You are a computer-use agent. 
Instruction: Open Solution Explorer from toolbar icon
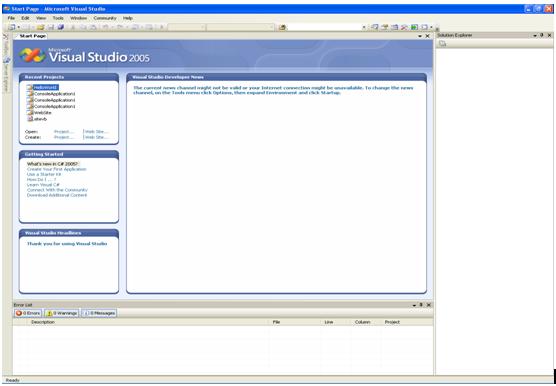[374, 27]
